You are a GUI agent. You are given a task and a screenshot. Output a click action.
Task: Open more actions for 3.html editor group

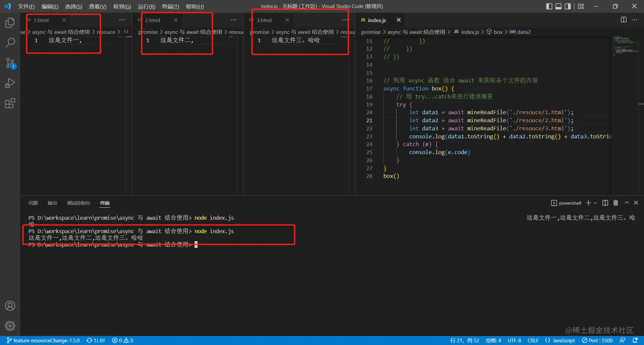(x=345, y=20)
